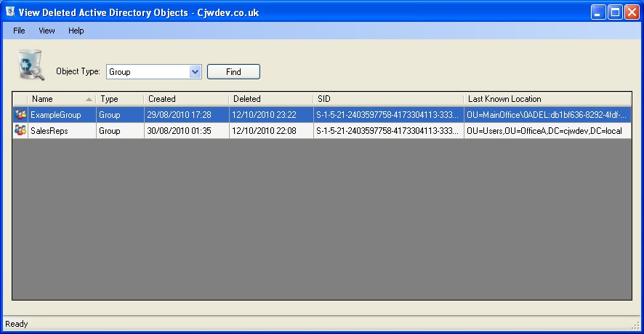Select the ExampleGroup row name

[x=55, y=115]
